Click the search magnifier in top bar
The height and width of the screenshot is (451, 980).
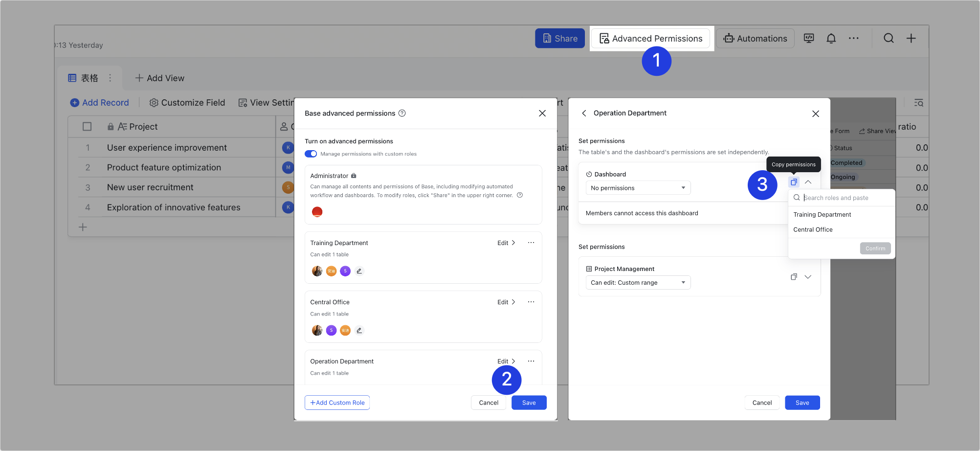click(889, 38)
